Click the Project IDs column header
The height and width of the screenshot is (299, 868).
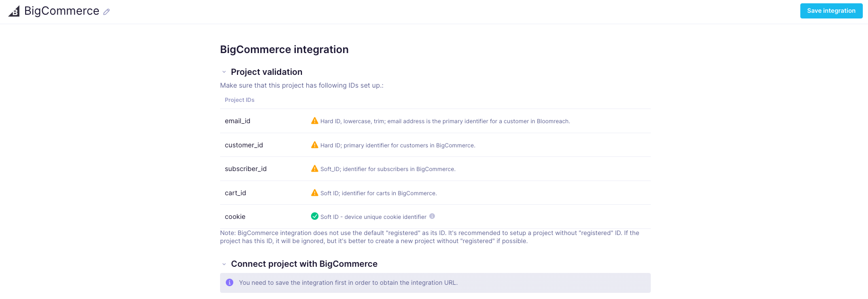pyautogui.click(x=239, y=100)
